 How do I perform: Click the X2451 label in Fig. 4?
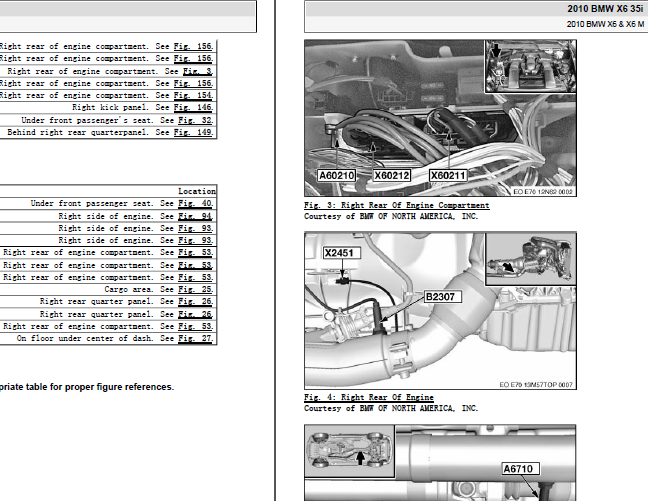pos(341,253)
